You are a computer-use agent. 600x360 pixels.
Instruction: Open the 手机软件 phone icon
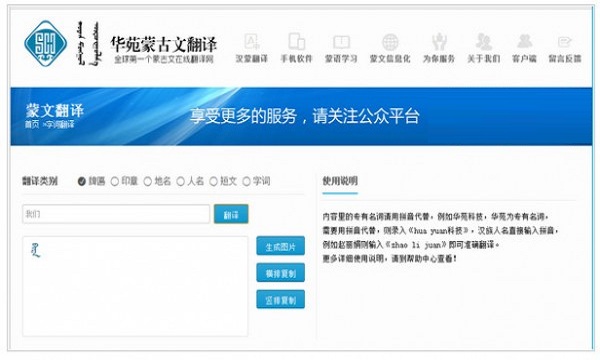click(x=297, y=41)
